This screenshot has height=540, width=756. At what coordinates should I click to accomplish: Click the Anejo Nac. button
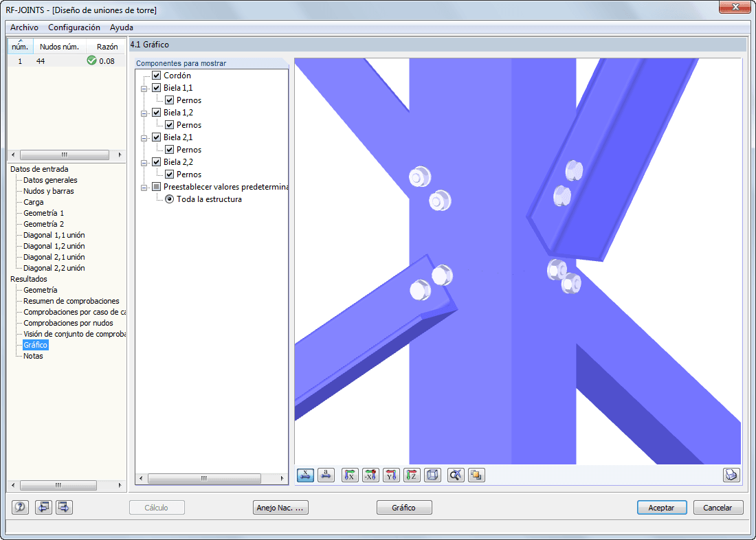[280, 507]
